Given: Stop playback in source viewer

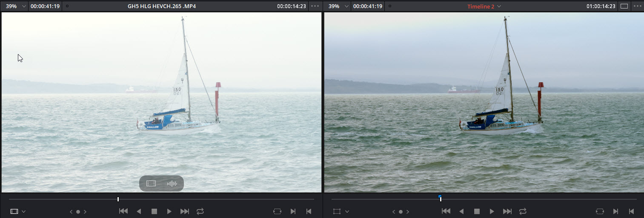Looking at the screenshot, I should [154, 211].
